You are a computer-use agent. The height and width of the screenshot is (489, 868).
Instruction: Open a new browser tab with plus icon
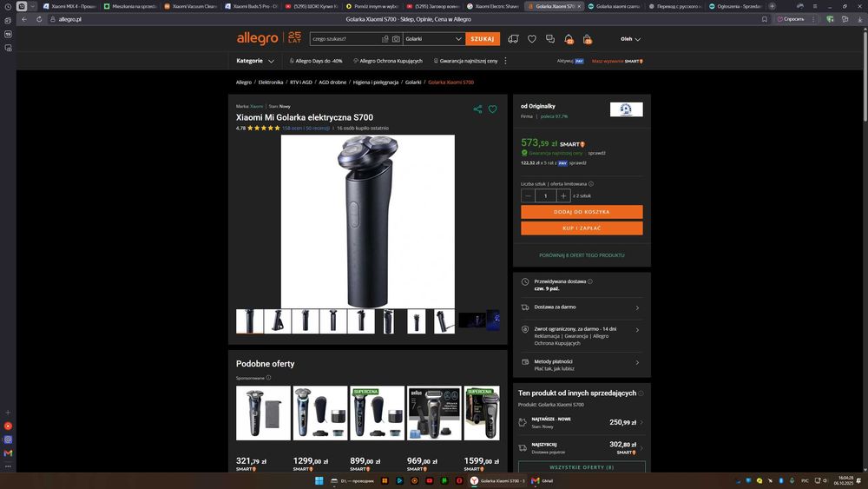(772, 6)
